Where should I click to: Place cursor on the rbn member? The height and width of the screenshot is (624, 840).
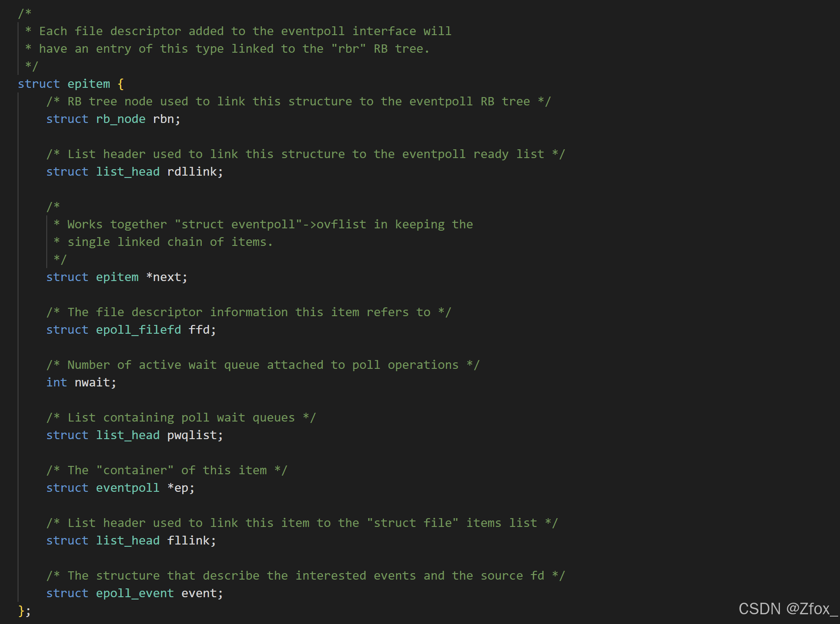click(163, 119)
